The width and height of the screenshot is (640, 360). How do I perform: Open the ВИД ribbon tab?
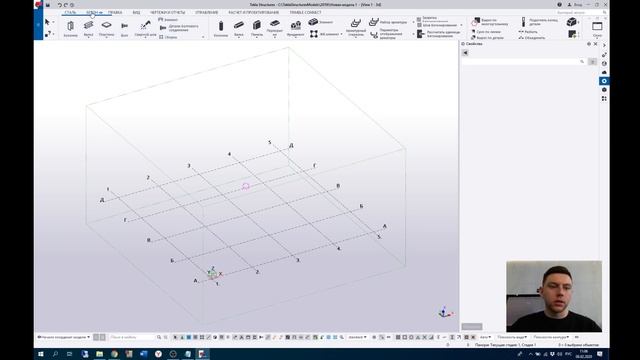(136, 12)
